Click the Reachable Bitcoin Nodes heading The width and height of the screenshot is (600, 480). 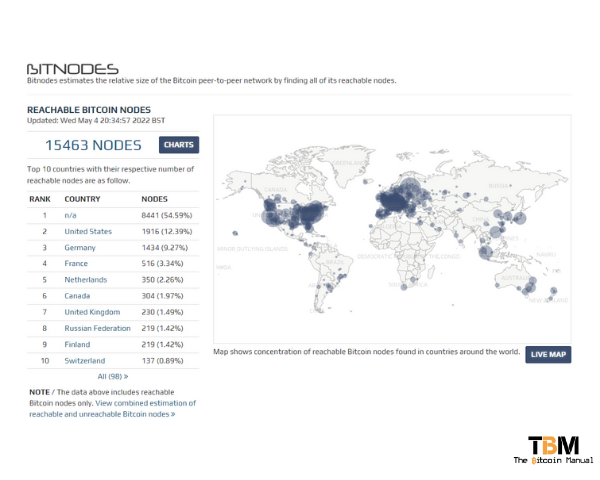click(89, 110)
